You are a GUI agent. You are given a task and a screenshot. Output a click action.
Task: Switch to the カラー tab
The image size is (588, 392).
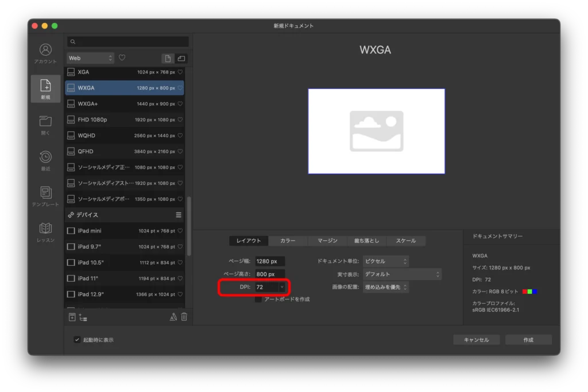click(288, 241)
